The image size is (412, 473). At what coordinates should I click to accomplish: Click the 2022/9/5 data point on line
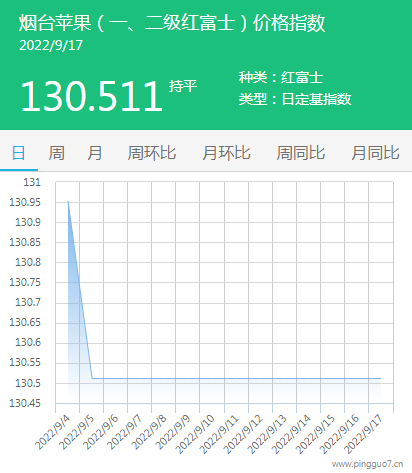pyautogui.click(x=92, y=378)
